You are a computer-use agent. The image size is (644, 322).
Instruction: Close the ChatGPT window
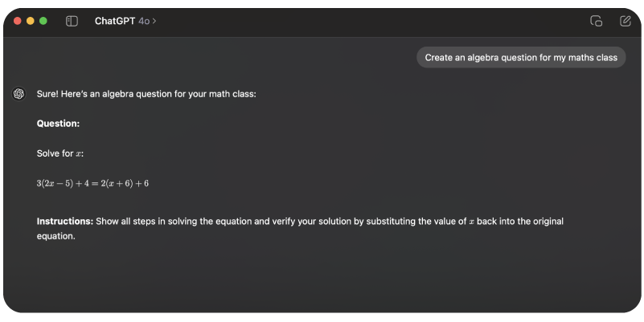pyautogui.click(x=18, y=21)
